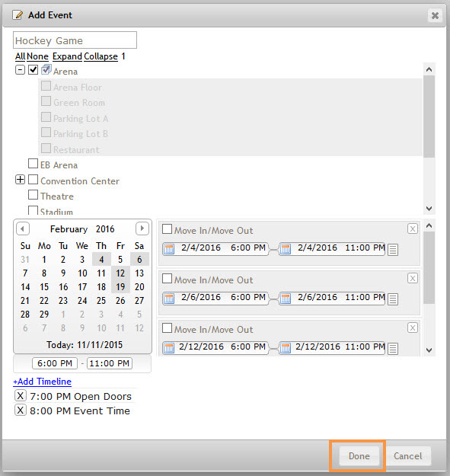This screenshot has width=450, height=476.
Task: Click the Expand link above venue list
Action: click(67, 56)
